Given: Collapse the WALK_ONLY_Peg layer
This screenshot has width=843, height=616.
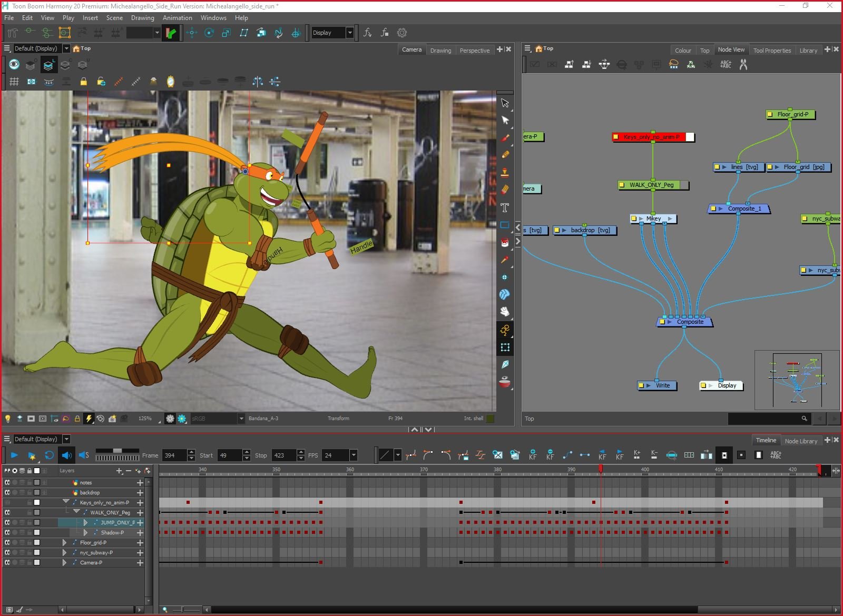Looking at the screenshot, I should 76,512.
